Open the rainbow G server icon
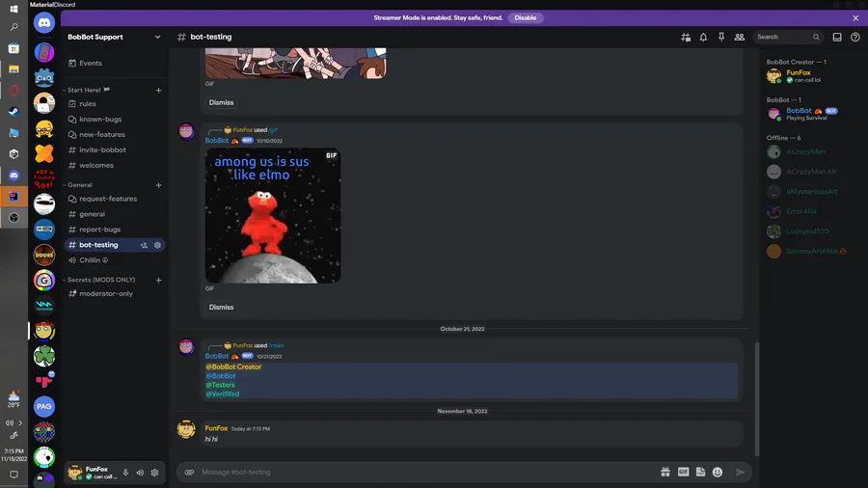Image resolution: width=868 pixels, height=488 pixels. [x=44, y=280]
